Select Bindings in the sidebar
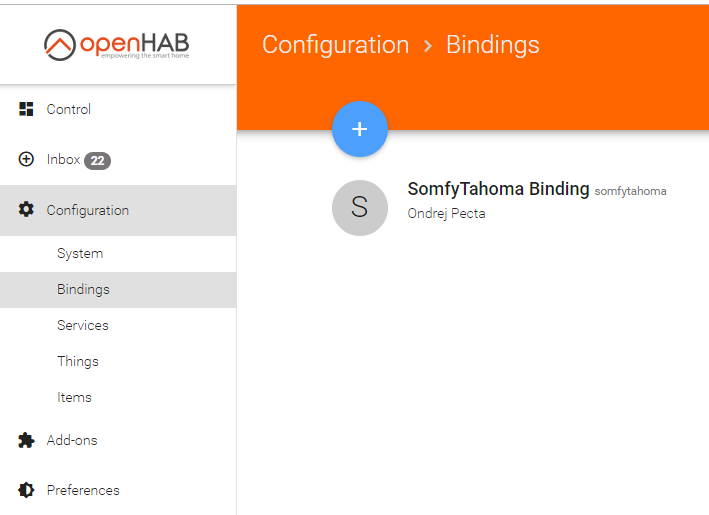This screenshot has height=515, width=709. tap(83, 289)
